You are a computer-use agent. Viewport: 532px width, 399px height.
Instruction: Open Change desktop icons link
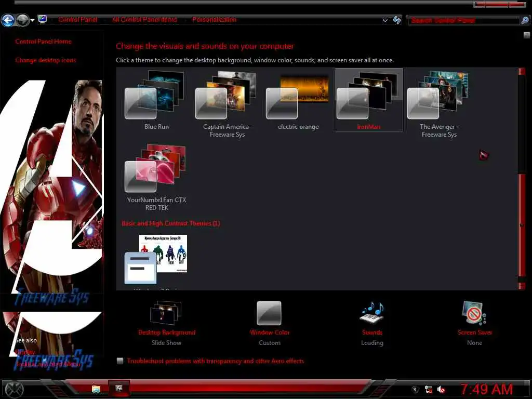coord(46,60)
